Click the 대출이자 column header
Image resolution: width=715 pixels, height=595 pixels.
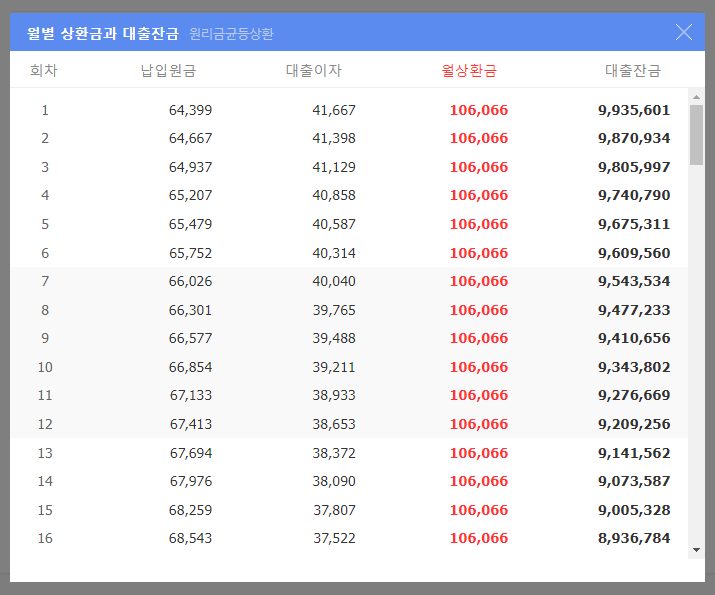[314, 70]
